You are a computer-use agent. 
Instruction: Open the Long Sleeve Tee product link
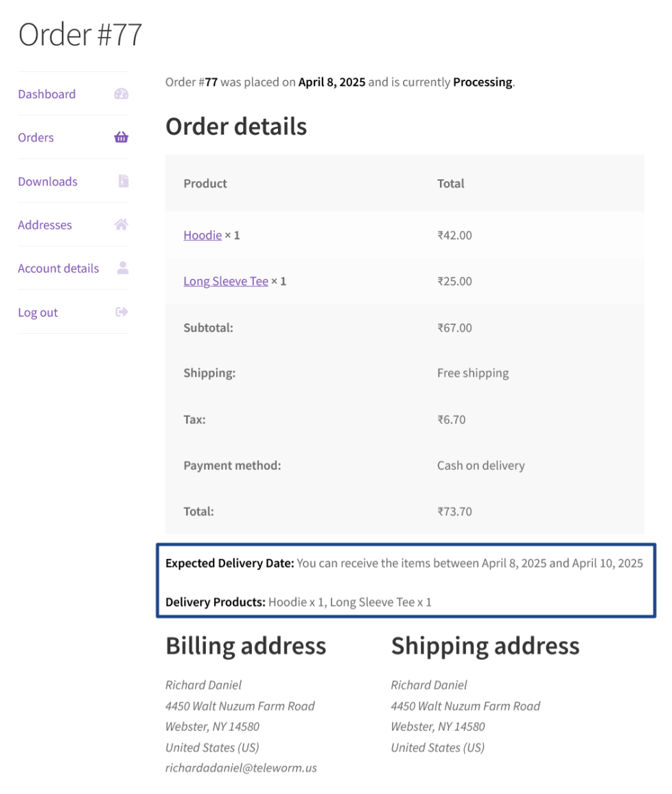click(226, 281)
